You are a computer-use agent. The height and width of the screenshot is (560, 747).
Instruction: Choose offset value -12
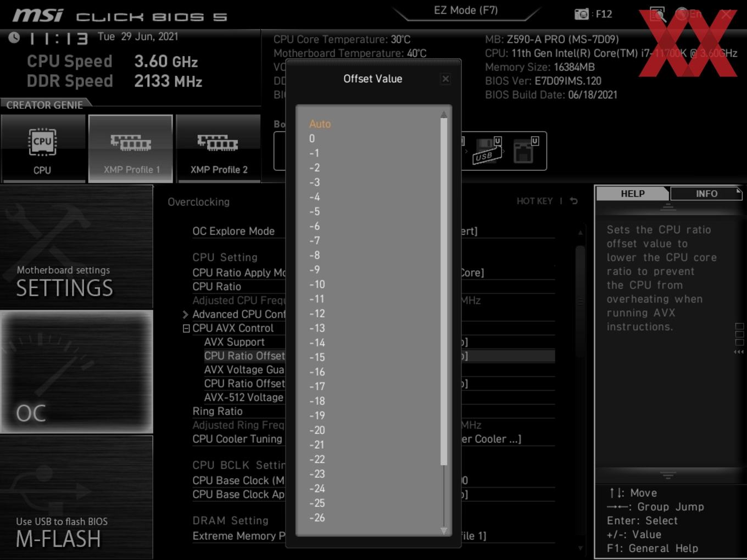[x=317, y=313]
